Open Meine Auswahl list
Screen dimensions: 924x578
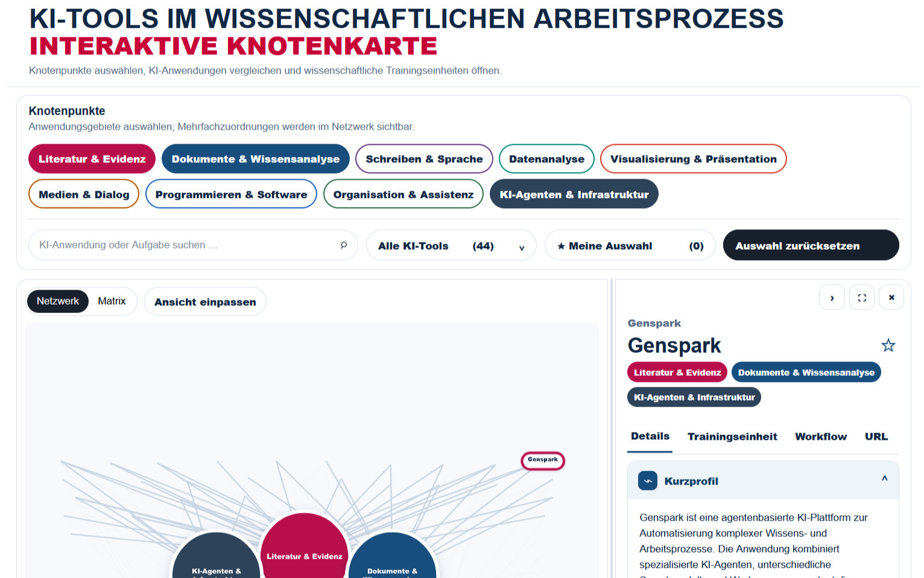630,246
